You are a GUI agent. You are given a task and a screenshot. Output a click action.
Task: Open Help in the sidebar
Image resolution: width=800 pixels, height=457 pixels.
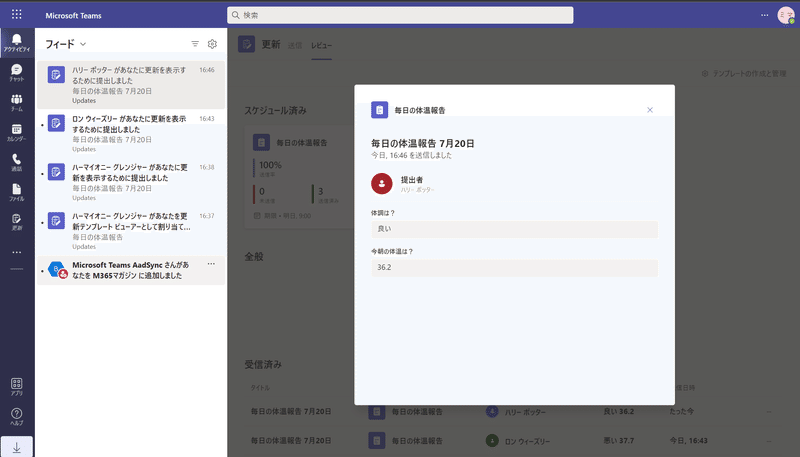pyautogui.click(x=17, y=416)
